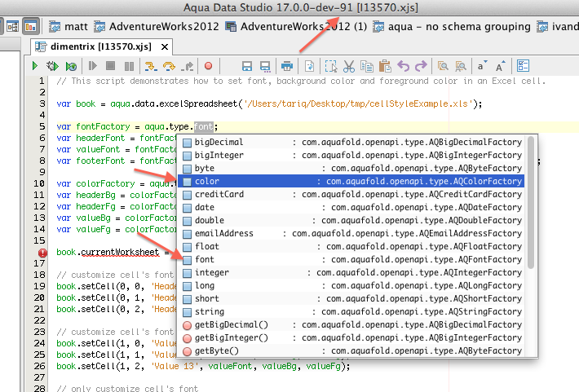The height and width of the screenshot is (392, 579).
Task: Click the Stop execution square icon
Action: pos(110,66)
